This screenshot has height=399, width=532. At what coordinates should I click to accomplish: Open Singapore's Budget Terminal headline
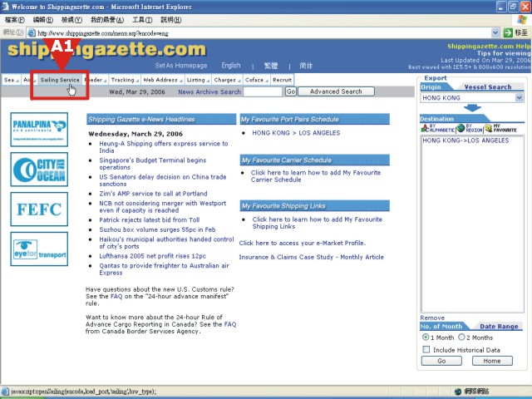153,164
